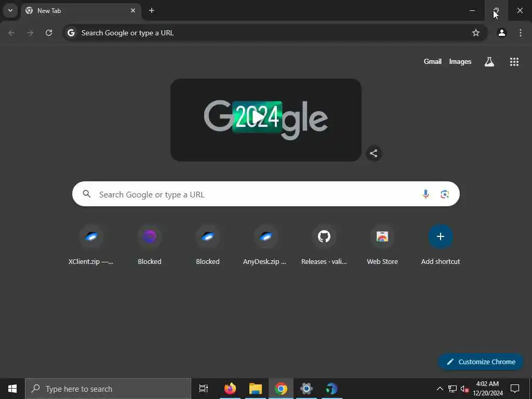Image resolution: width=532 pixels, height=399 pixels.
Task: Open Search Labs flask icon
Action: pos(489,61)
